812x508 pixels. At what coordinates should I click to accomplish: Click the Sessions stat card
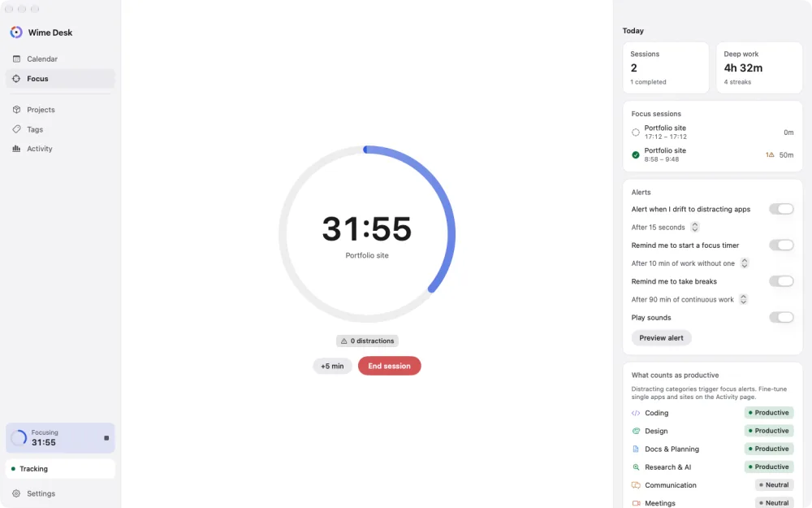pos(666,68)
